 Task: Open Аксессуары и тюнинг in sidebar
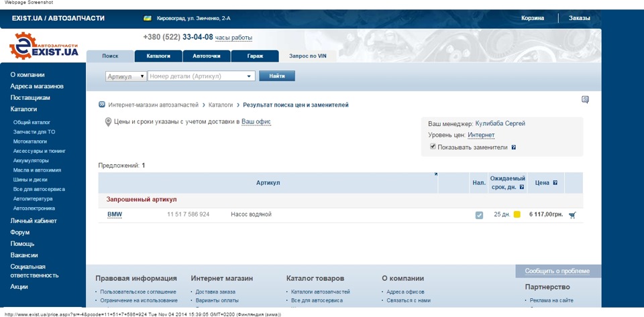40,151
